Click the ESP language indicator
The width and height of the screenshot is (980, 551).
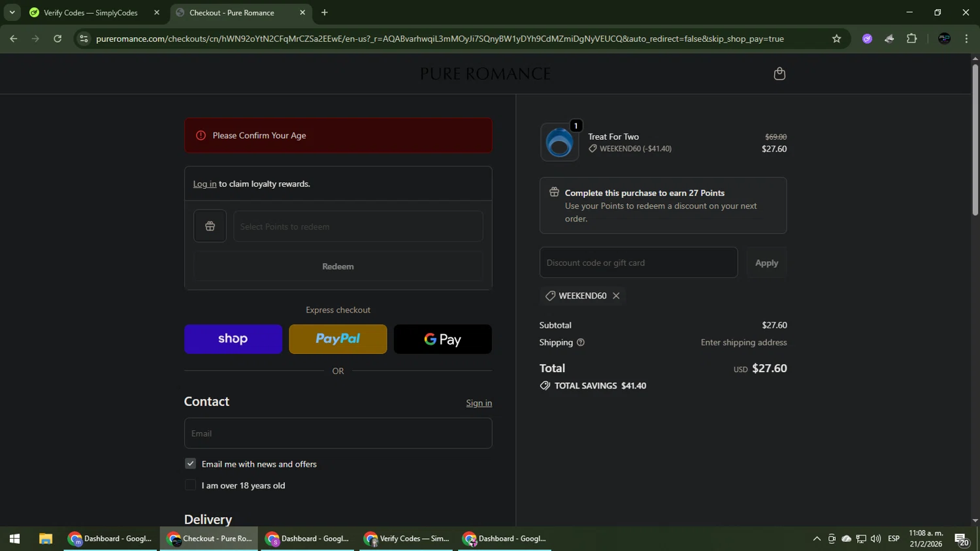tap(894, 539)
